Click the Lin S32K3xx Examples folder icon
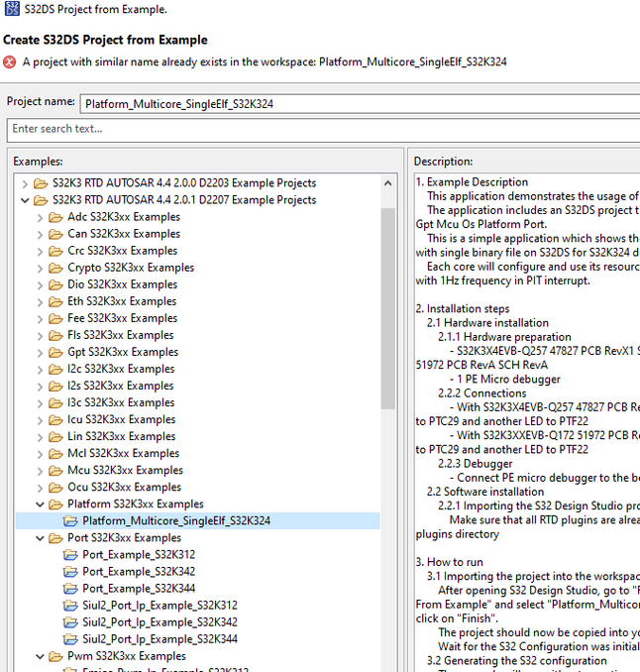The height and width of the screenshot is (672, 640). click(55, 437)
